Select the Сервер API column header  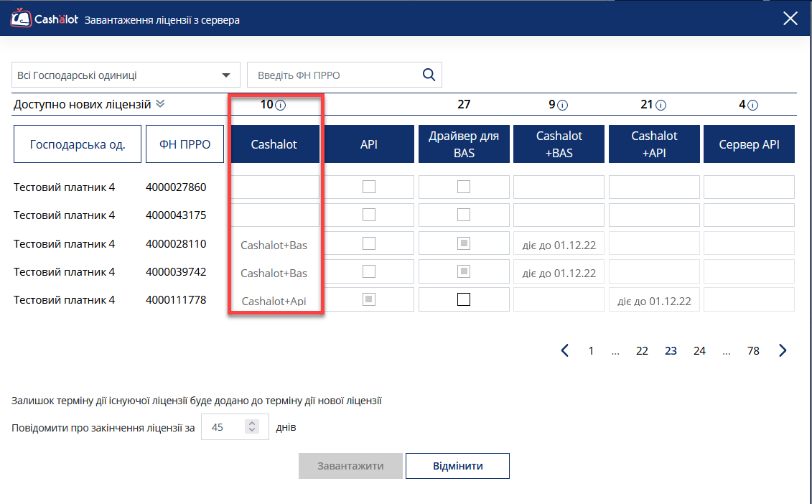click(x=749, y=144)
